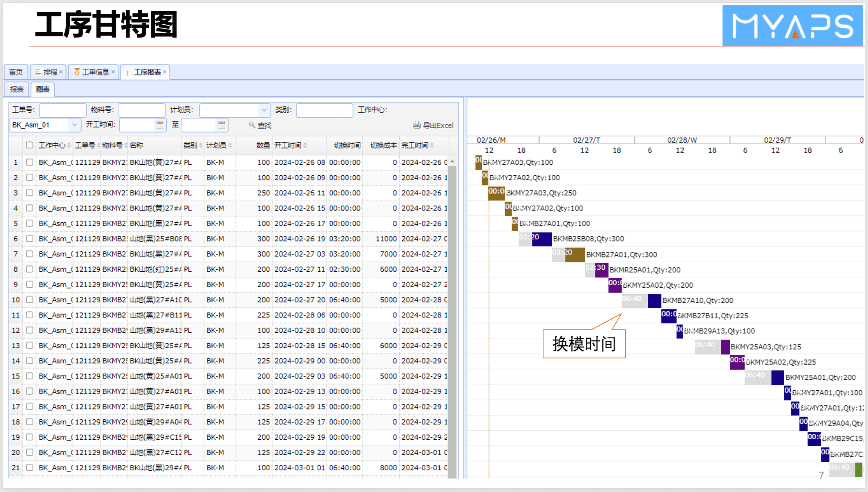Switch to the 报表 sub-tab
Image resolution: width=868 pixels, height=492 pixels.
point(17,89)
